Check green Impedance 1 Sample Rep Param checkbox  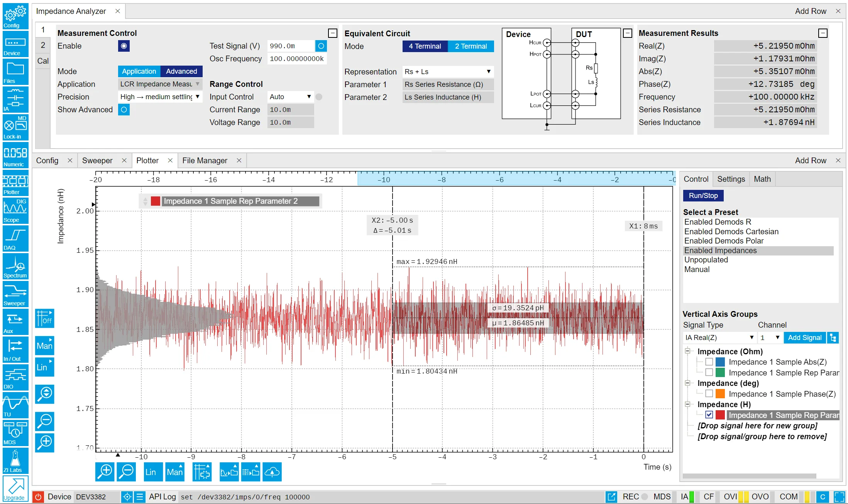(709, 372)
